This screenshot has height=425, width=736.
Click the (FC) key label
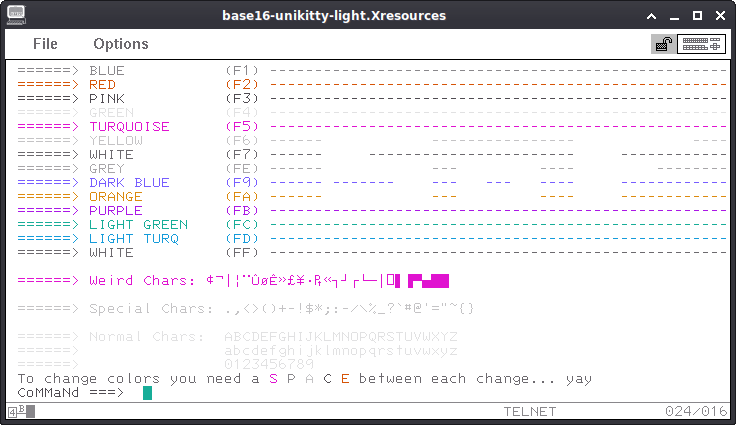242,224
